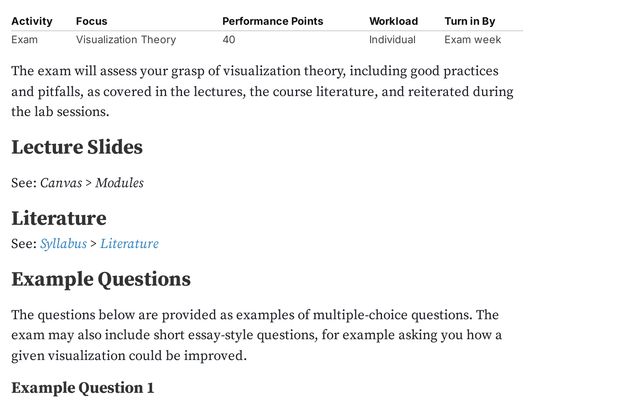Image resolution: width=640 pixels, height=400 pixels.
Task: Click the paragraph starting "The questions below"
Action: (x=256, y=335)
